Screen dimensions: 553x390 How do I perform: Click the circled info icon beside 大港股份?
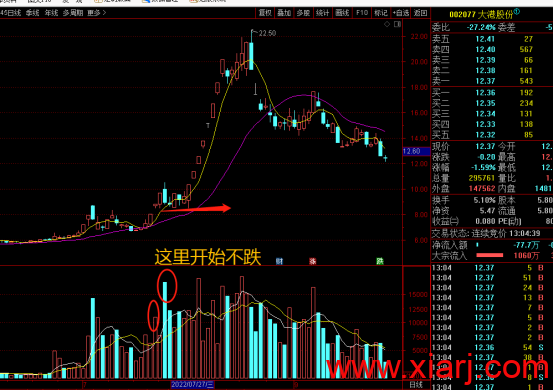click(517, 12)
